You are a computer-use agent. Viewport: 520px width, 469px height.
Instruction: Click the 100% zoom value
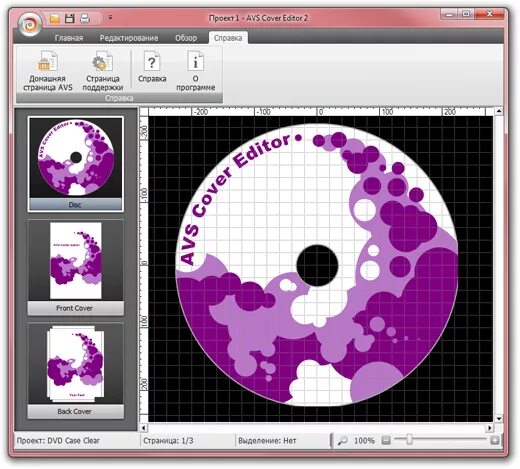click(364, 441)
